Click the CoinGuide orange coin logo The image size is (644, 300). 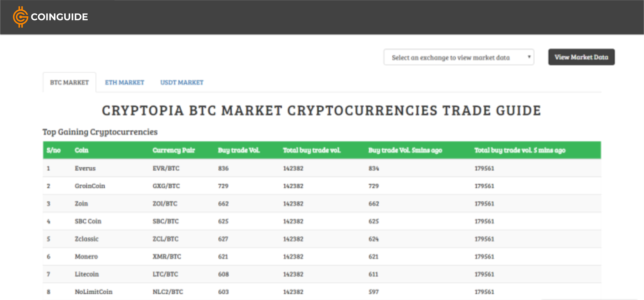point(20,17)
